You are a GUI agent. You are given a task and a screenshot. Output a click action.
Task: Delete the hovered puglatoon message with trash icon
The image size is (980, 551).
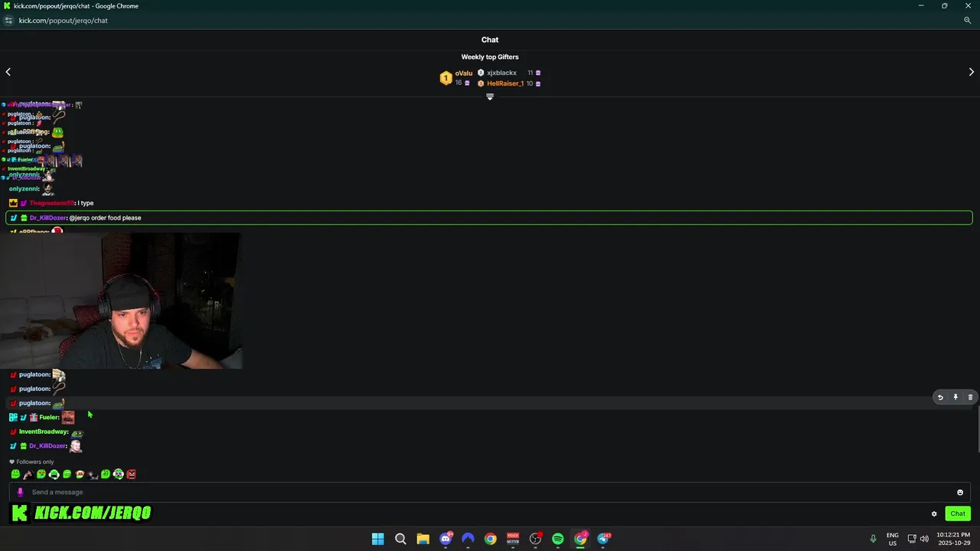point(970,397)
